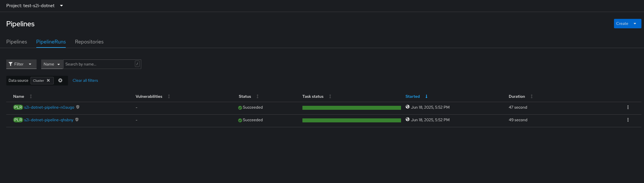This screenshot has height=183, width=644.
Task: Expand the Filter dropdown
Action: point(21,64)
